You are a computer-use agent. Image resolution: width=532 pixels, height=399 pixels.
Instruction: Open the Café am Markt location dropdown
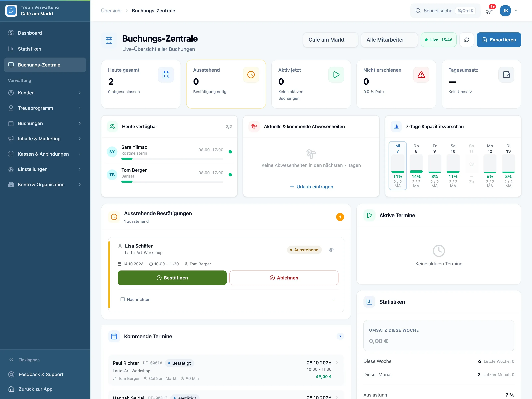(x=330, y=40)
